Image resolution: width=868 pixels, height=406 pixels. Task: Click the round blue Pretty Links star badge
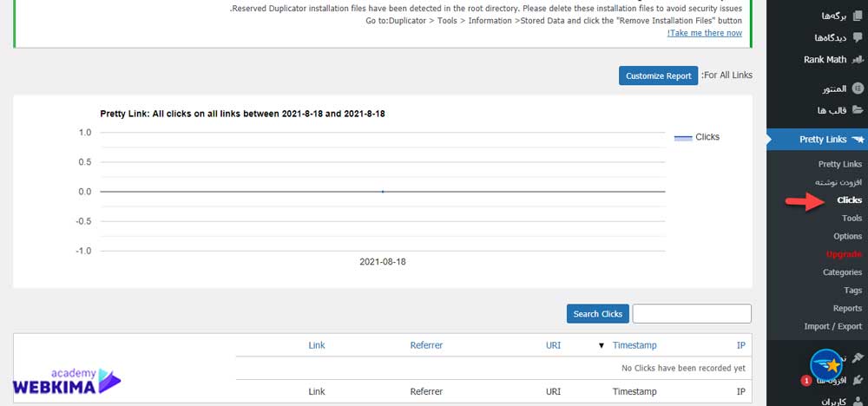[826, 365]
